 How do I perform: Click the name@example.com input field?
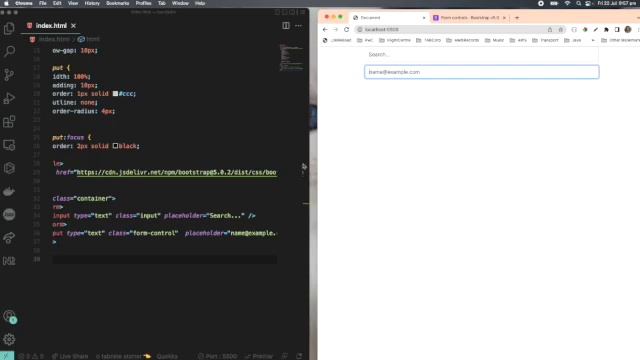click(481, 72)
